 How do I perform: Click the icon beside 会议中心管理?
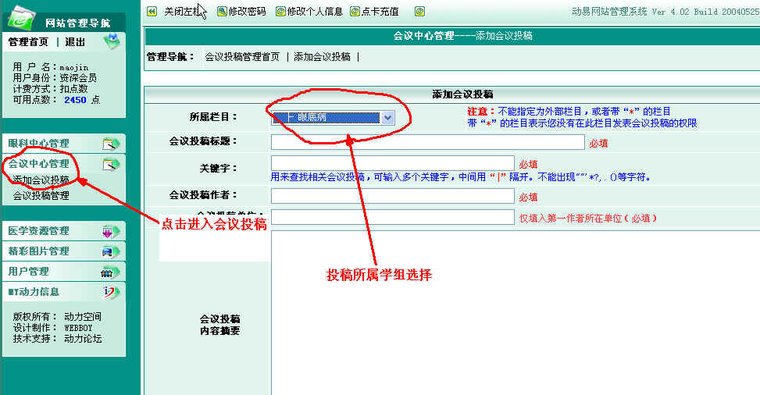[x=111, y=165]
